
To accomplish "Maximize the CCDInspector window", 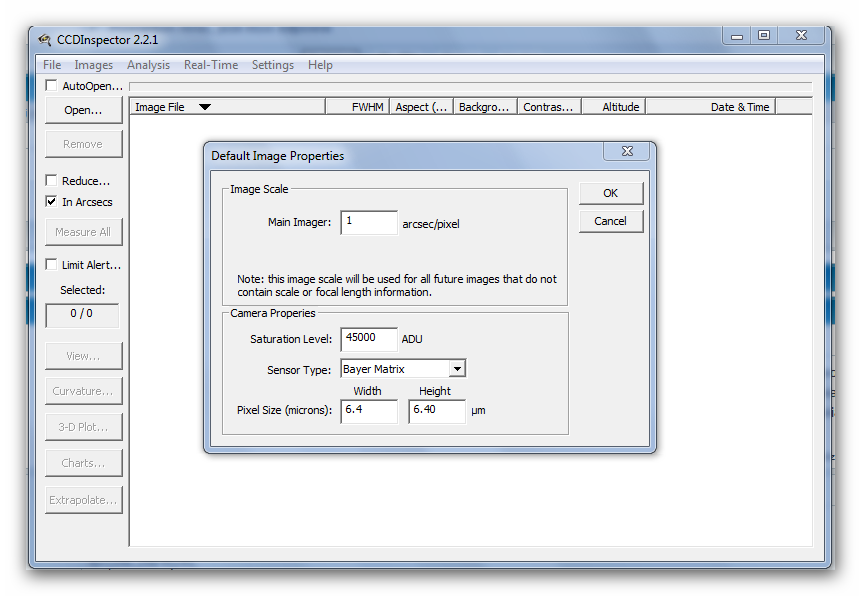I will (764, 36).
